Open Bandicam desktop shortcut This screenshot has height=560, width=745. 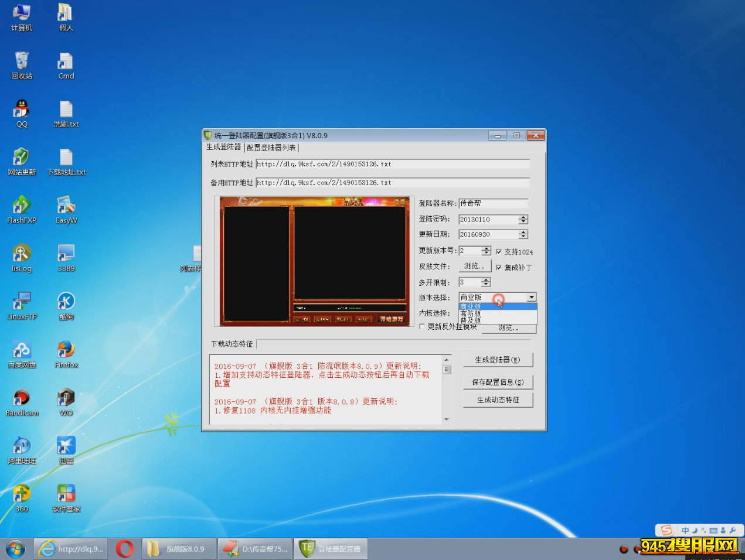[x=22, y=398]
